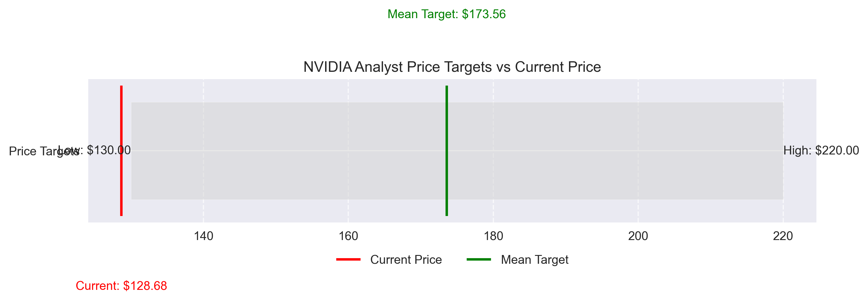The width and height of the screenshot is (868, 301).
Task: Click the dashed vertical gridline at 160
Action: pos(348,91)
